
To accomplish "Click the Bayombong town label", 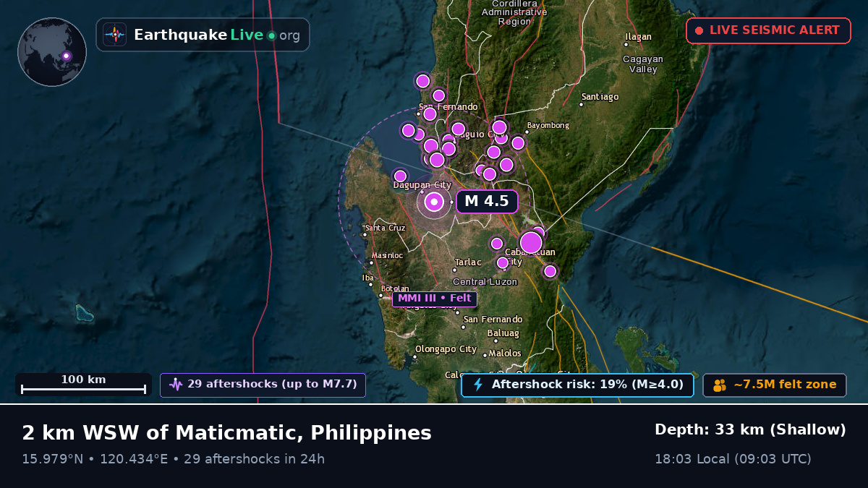I will click(x=548, y=125).
